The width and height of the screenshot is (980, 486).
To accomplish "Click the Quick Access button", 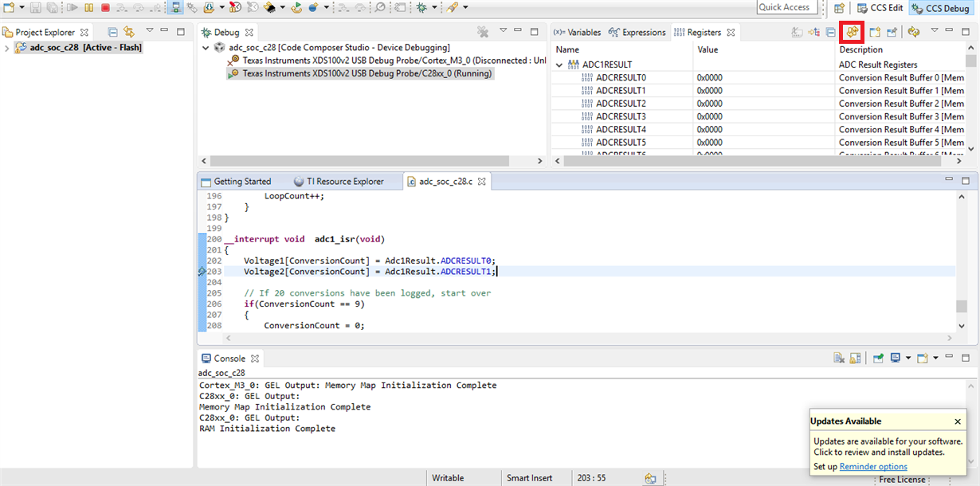I will 783,7.
